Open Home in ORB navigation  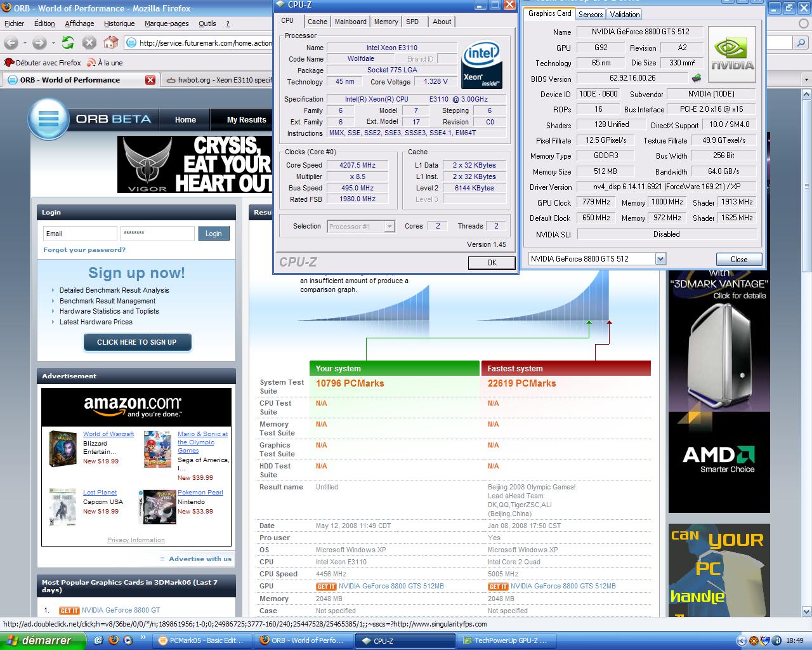click(x=185, y=119)
